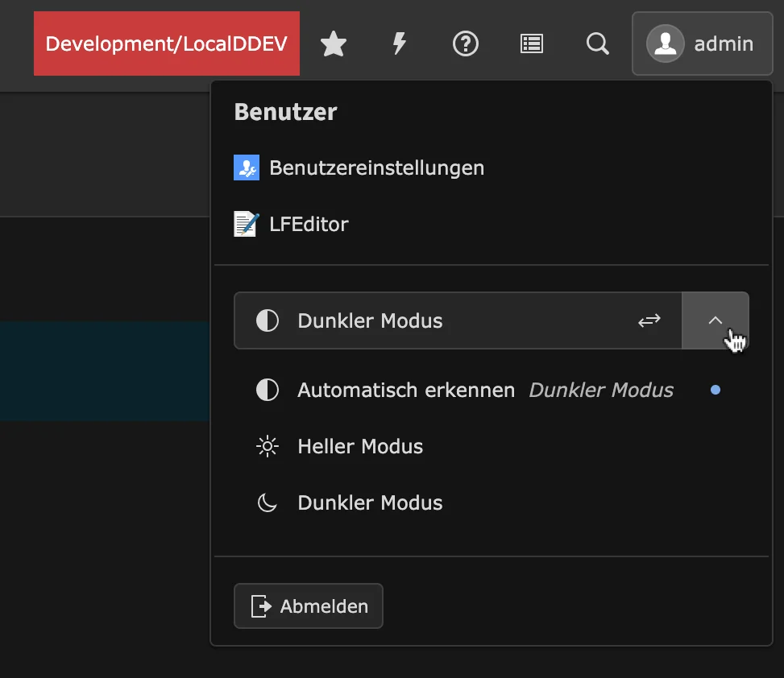Screen dimensions: 784x678
Task: Click the Development/LocalDDEV site badge
Action: 166,43
